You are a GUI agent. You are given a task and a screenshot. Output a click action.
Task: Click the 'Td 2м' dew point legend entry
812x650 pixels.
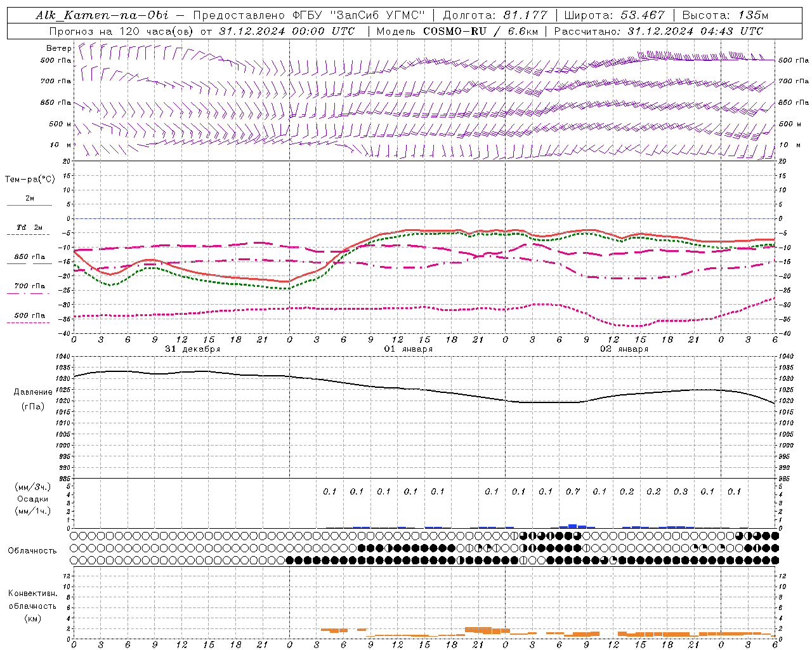(30, 227)
